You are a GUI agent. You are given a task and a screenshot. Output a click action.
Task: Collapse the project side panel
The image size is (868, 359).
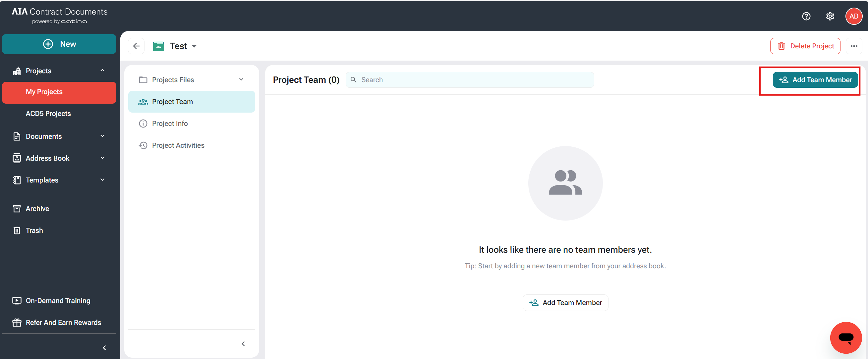(x=243, y=343)
